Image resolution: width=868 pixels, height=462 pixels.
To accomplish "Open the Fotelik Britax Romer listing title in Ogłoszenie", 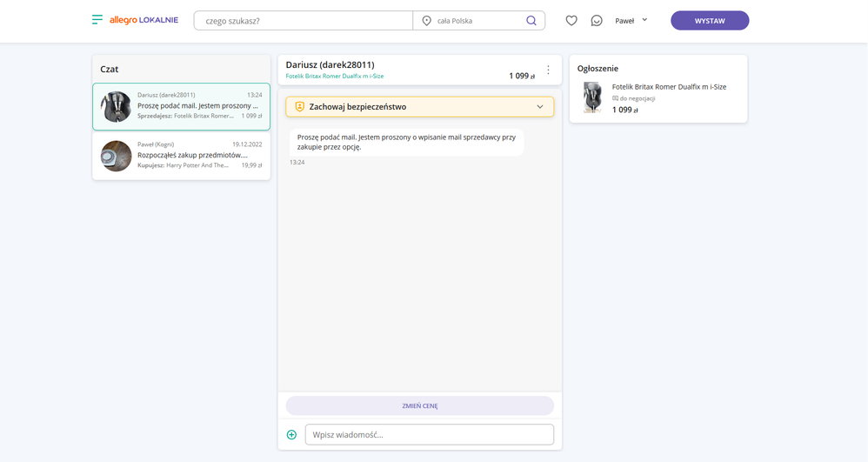I will point(669,86).
